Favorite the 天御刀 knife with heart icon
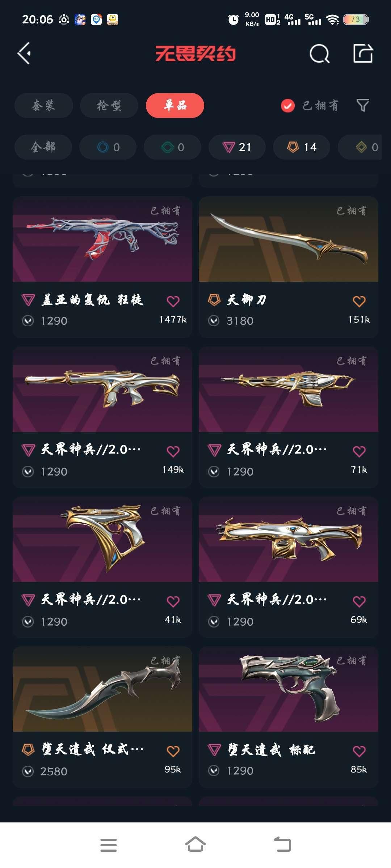 point(359,301)
